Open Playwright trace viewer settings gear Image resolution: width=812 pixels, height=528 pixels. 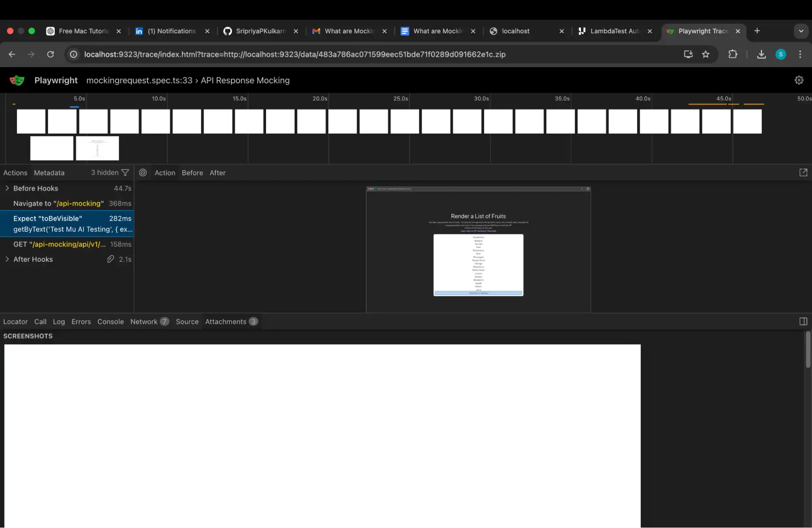click(x=799, y=80)
